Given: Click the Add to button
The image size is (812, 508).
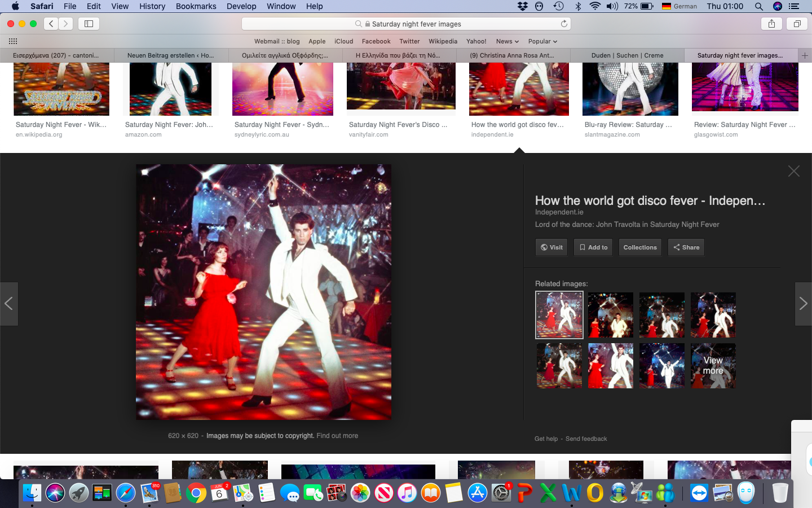Looking at the screenshot, I should 593,247.
